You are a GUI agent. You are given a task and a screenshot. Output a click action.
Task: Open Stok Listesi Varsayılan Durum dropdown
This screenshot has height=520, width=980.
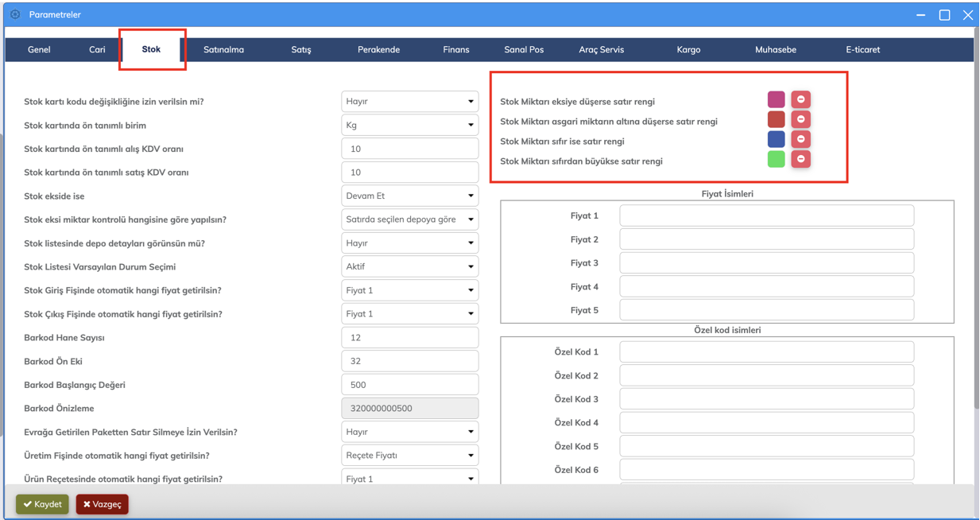pyautogui.click(x=409, y=266)
